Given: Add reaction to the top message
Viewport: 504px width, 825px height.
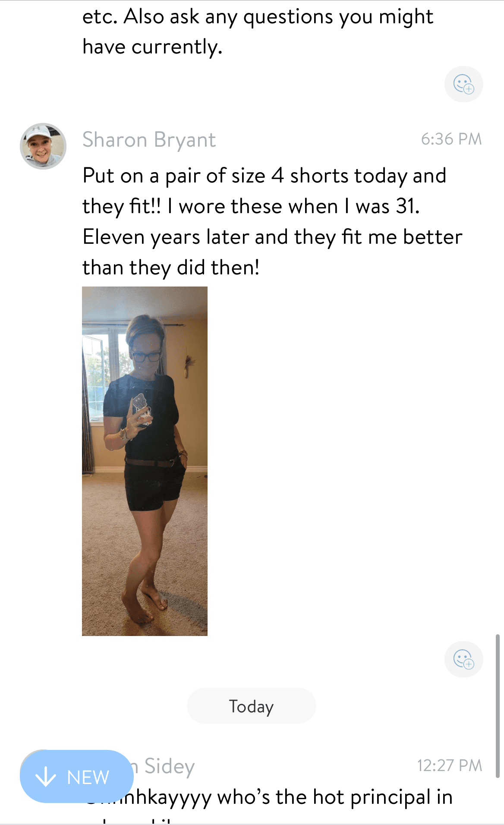Looking at the screenshot, I should tap(463, 84).
